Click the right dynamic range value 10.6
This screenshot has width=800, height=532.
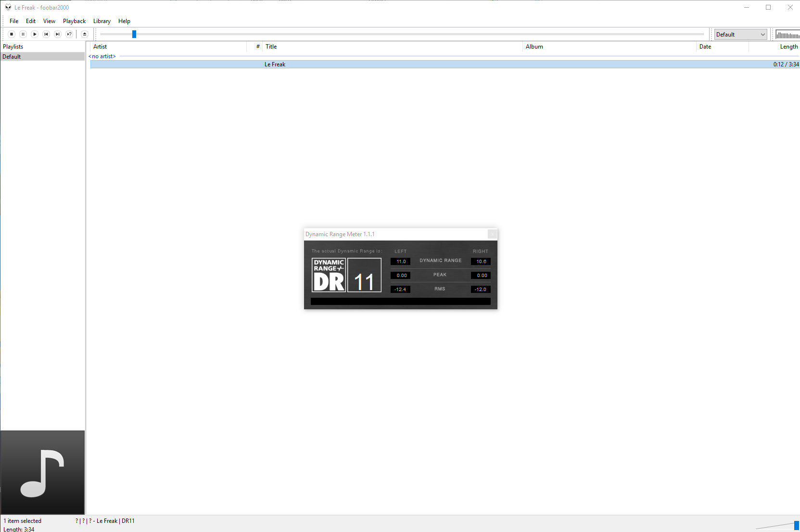(481, 262)
